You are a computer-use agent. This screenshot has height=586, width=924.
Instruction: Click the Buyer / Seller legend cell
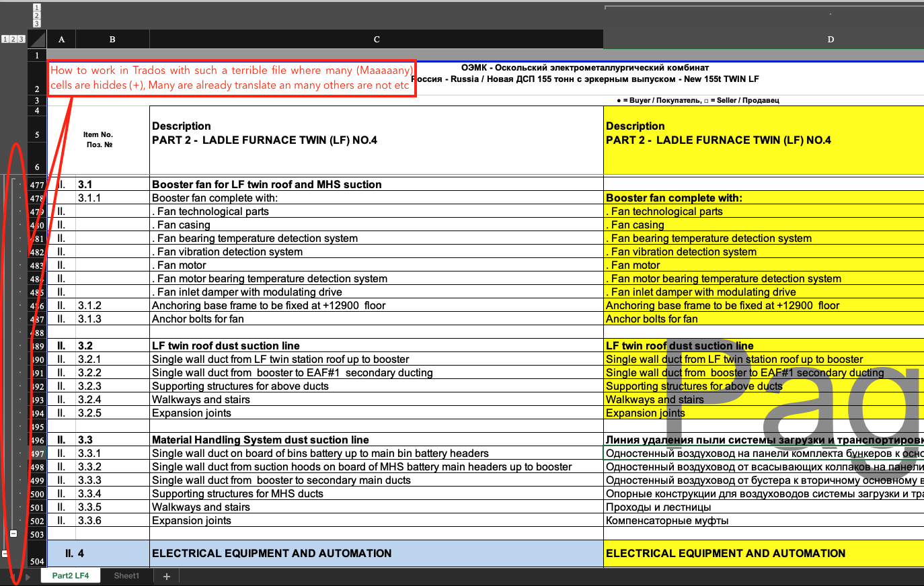(x=697, y=100)
